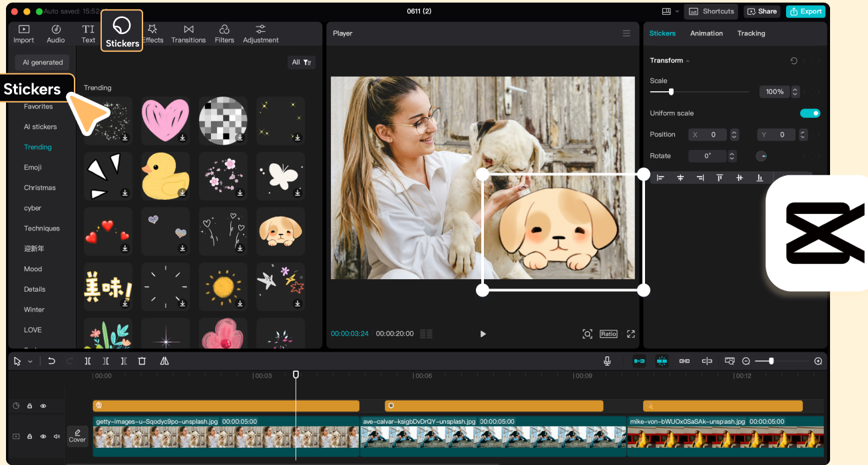Click the Split clip tool in timeline toolbar
Screen dimensions: 868x465
coord(88,361)
